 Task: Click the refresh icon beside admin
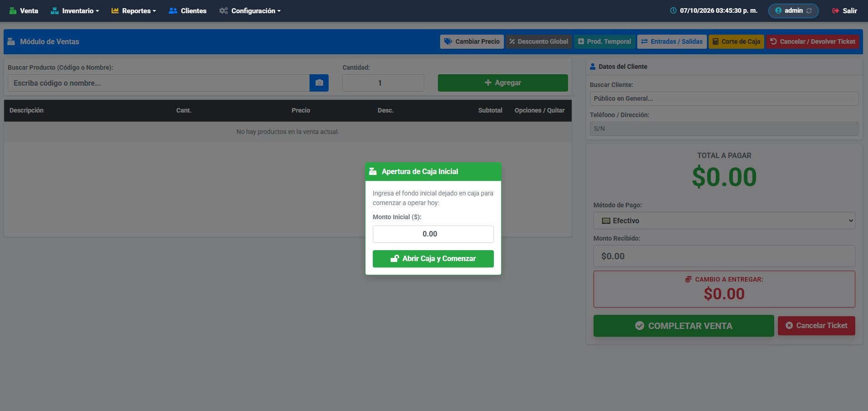809,10
